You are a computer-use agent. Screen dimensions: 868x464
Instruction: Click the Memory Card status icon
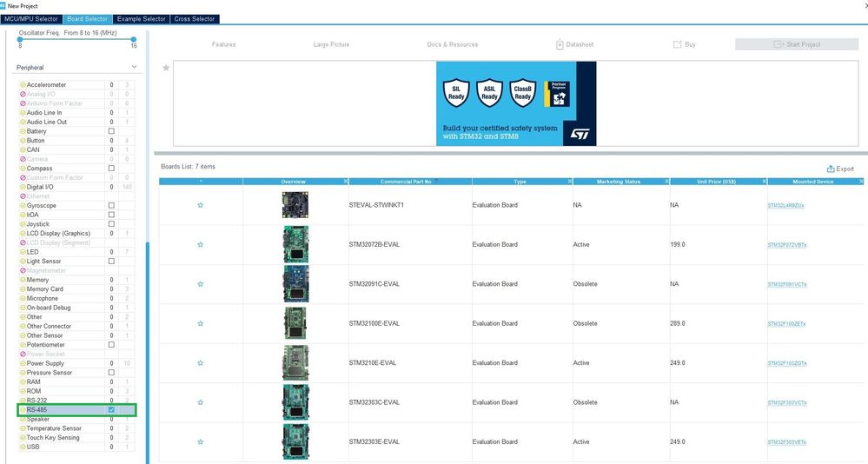coord(23,289)
